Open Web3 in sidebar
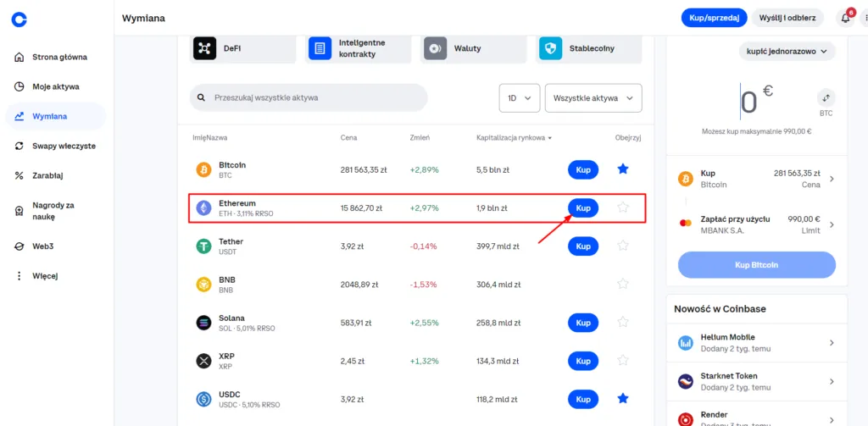The width and height of the screenshot is (868, 426). tap(55, 246)
